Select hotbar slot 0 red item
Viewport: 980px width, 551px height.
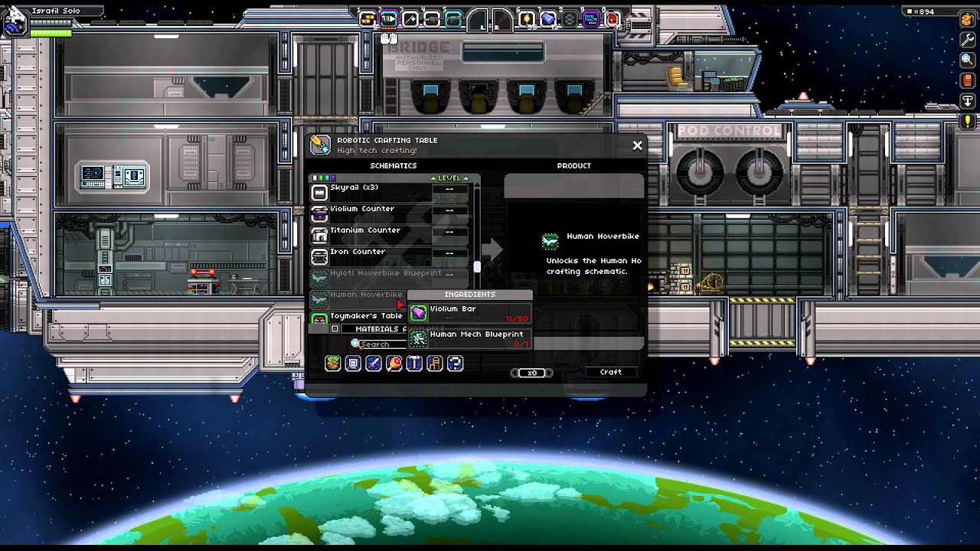tap(612, 19)
